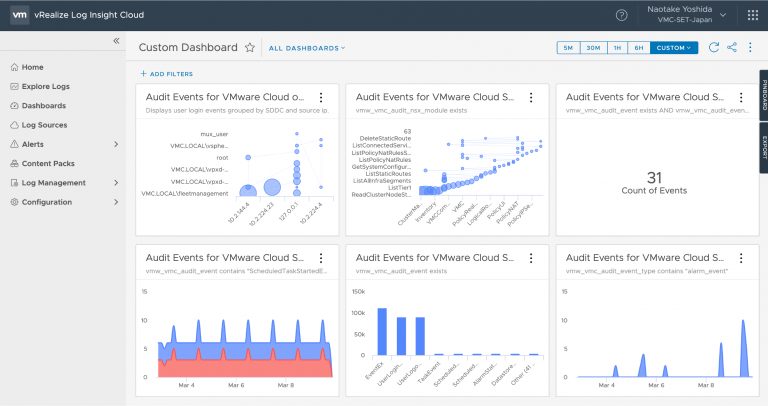Open options menu of Count of Events widget
This screenshot has width=768, height=406.
click(x=741, y=97)
